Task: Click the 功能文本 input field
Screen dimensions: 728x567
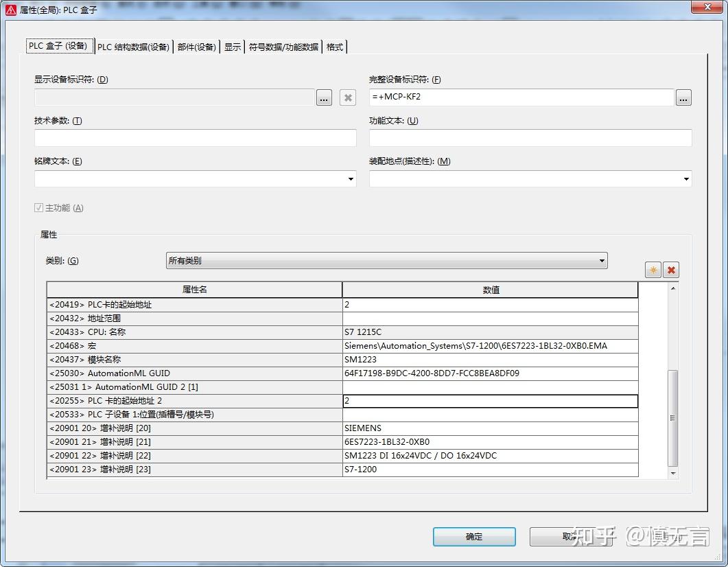Action: (530, 138)
